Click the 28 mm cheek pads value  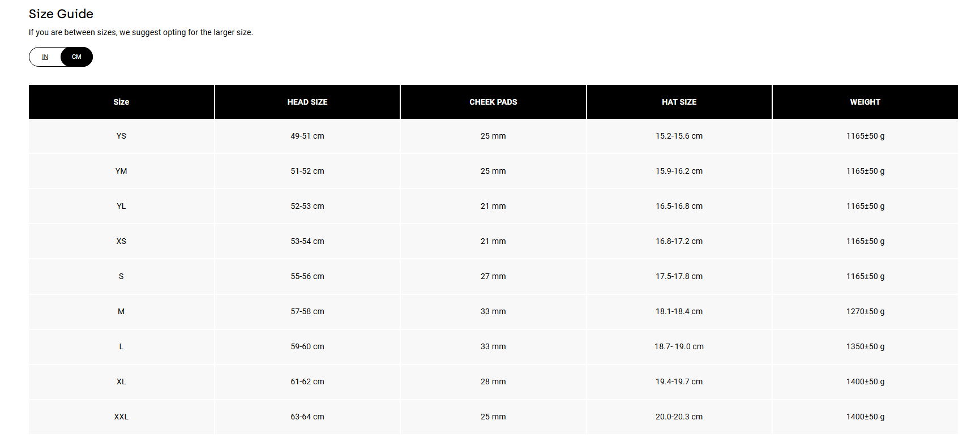[x=493, y=382]
